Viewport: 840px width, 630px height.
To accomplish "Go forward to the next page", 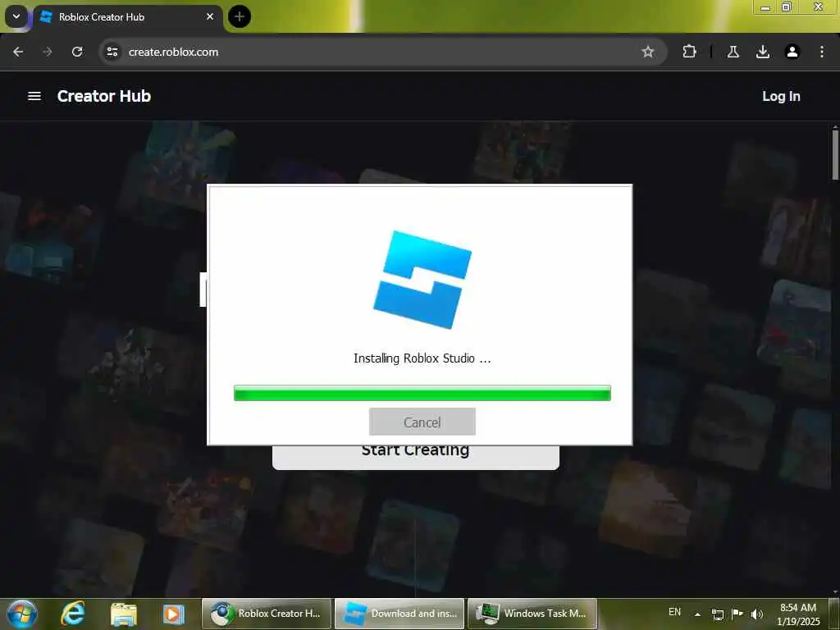I will (x=48, y=52).
